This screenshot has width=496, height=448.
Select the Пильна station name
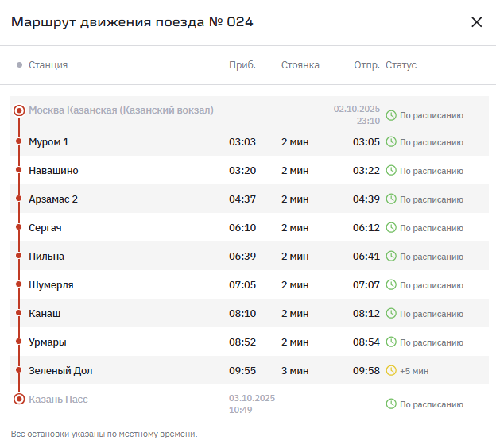coord(46,256)
